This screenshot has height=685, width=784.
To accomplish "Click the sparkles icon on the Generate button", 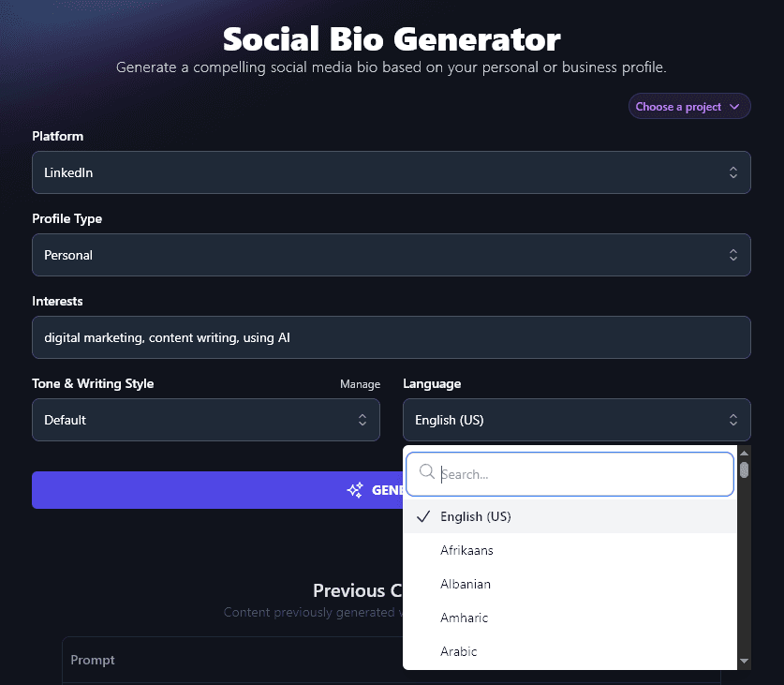I will tap(355, 489).
